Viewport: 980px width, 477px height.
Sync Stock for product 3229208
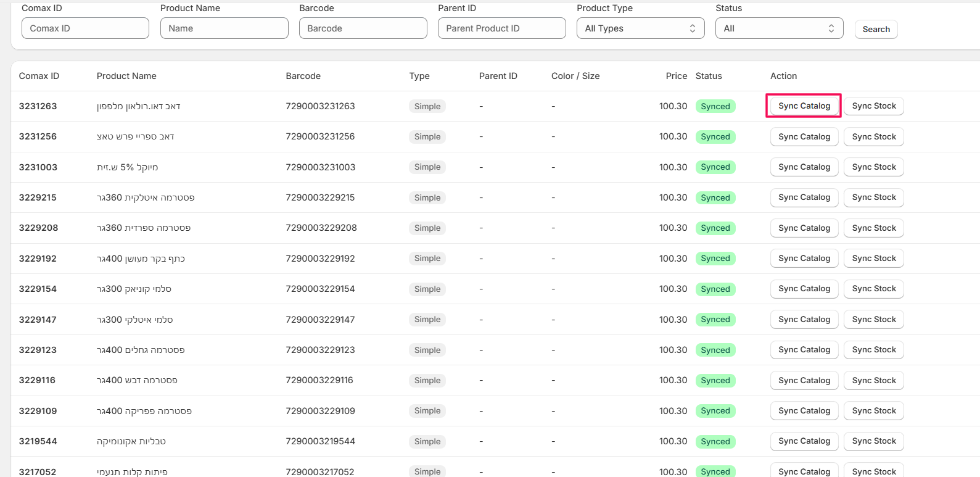(873, 228)
